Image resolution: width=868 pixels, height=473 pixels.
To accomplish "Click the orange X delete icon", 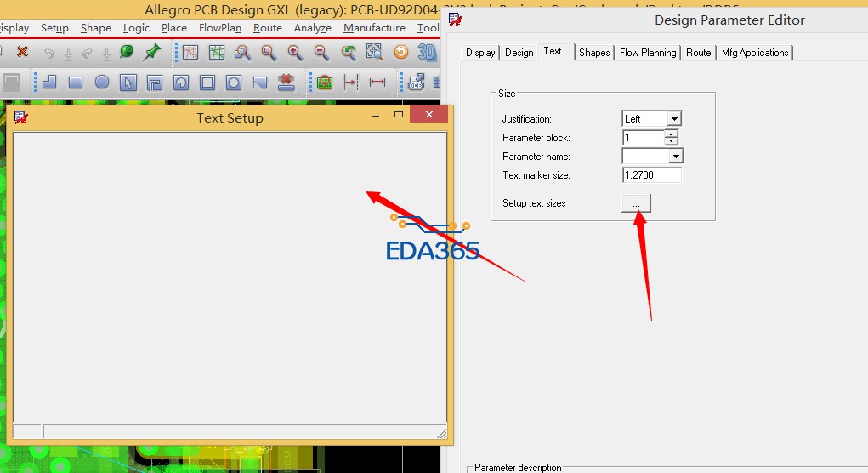I will (22, 52).
